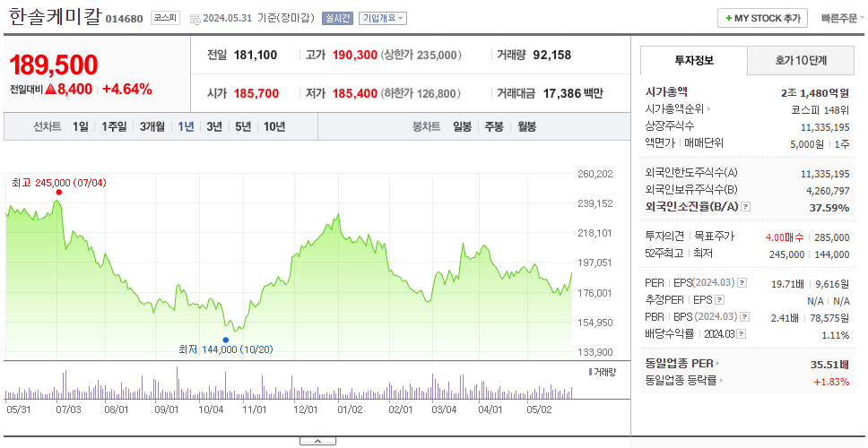Viewport: 868px width, 448px height.
Task: Click the 외국인소진율 value 37.59%
Action: tap(829, 207)
